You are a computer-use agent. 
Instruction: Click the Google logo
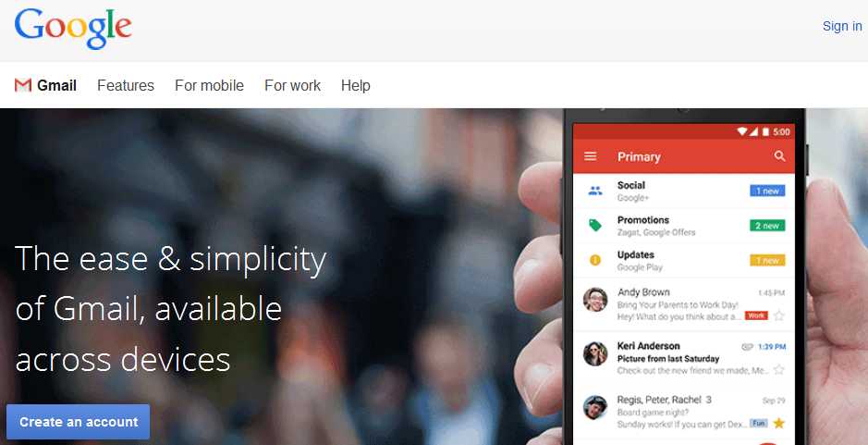73,29
